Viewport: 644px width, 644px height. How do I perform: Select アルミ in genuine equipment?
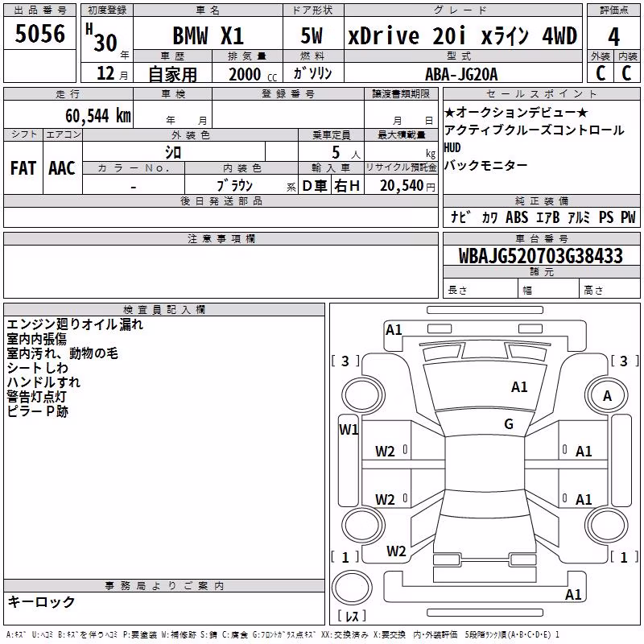point(579,217)
